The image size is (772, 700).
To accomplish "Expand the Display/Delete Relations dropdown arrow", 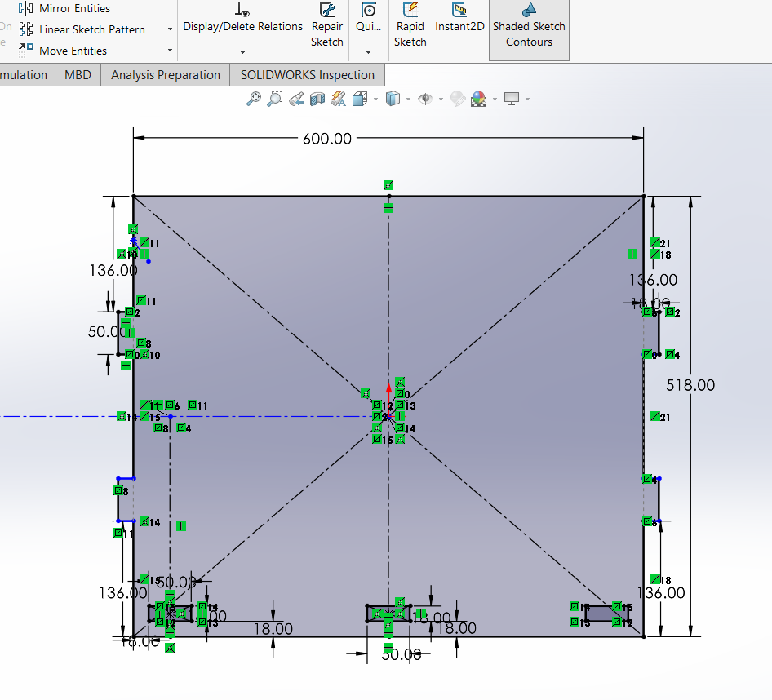I will pyautogui.click(x=242, y=52).
